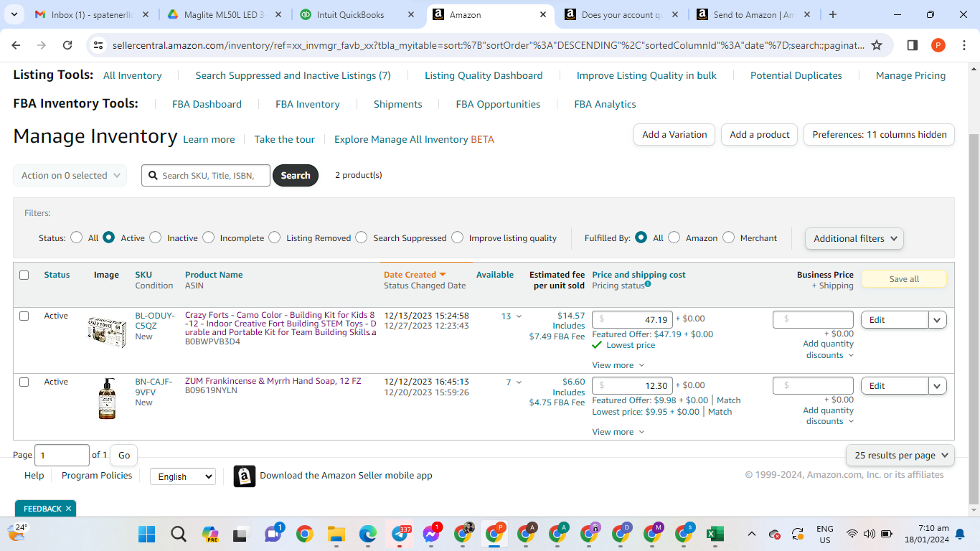Bookmark this page with the star icon

tap(877, 45)
